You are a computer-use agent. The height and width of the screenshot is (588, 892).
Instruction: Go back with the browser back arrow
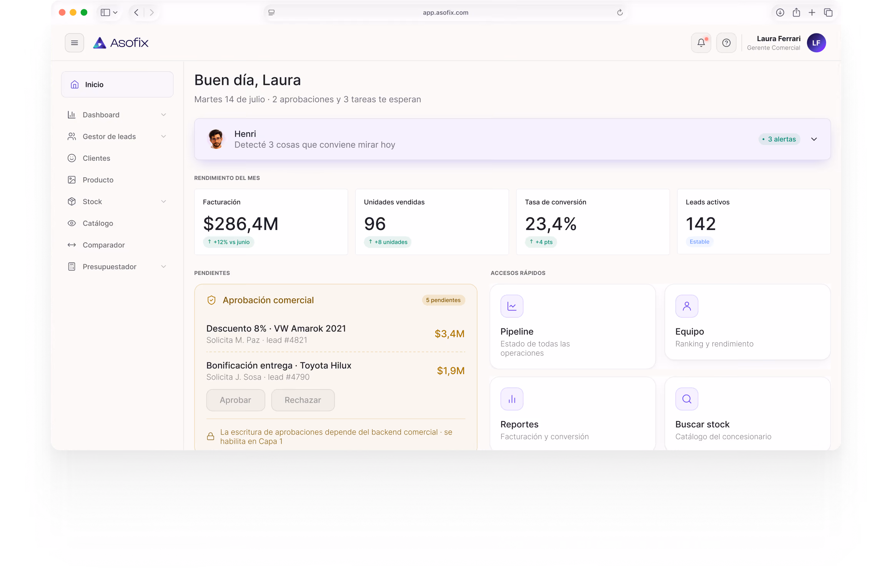tap(136, 13)
